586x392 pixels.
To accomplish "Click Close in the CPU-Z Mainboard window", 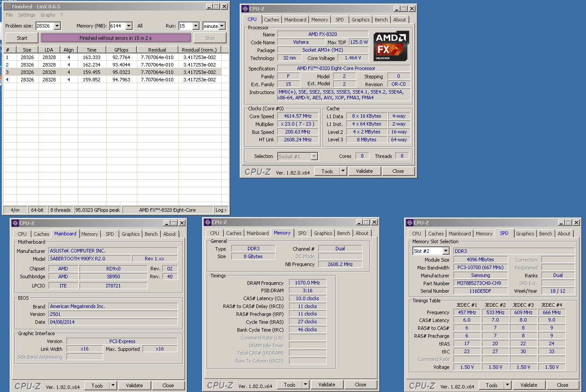I will (x=168, y=385).
